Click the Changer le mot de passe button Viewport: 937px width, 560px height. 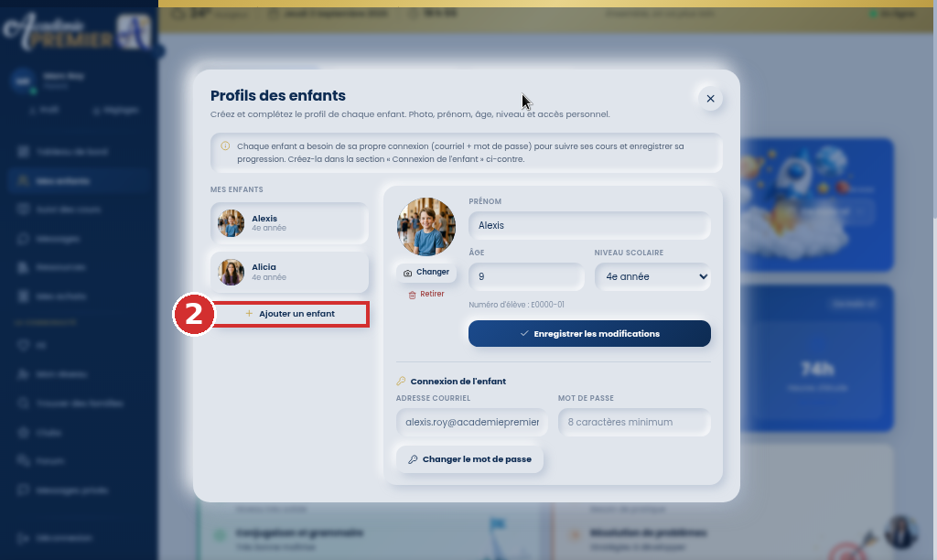469,459
